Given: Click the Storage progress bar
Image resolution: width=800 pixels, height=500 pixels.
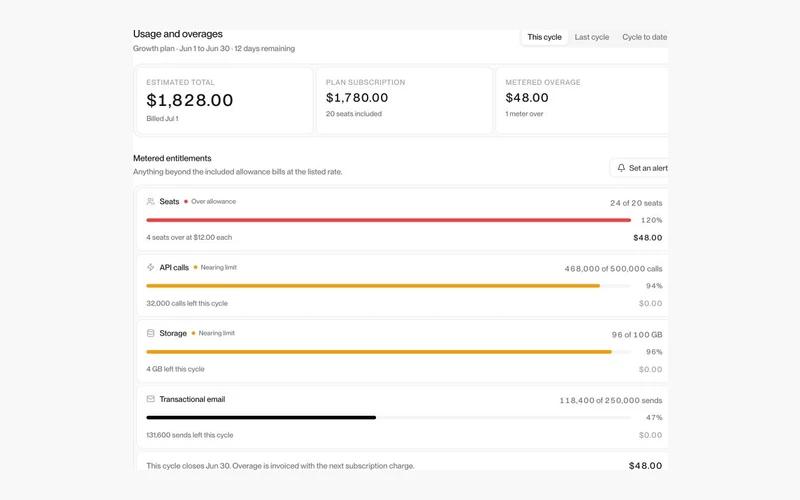Looking at the screenshot, I should pos(388,352).
